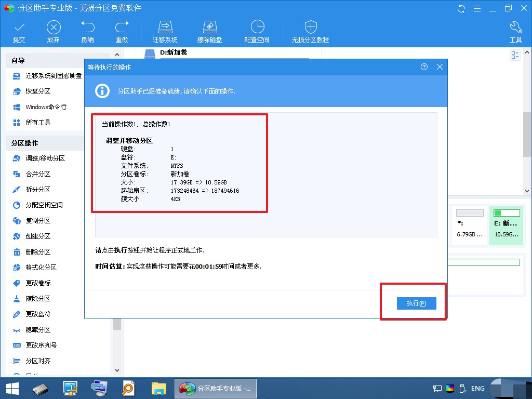Click ENG language indicator in tray

pos(478,389)
